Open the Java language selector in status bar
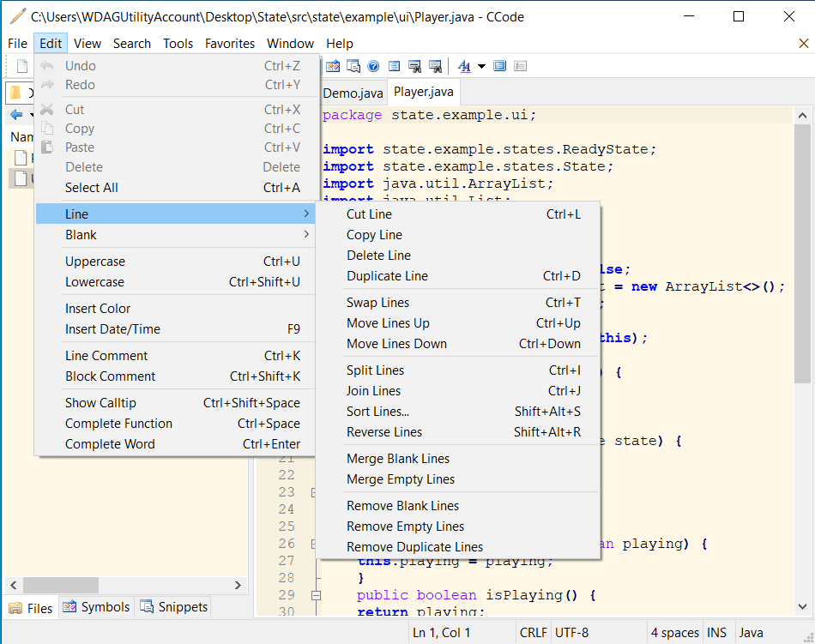The image size is (815, 644). point(751,633)
